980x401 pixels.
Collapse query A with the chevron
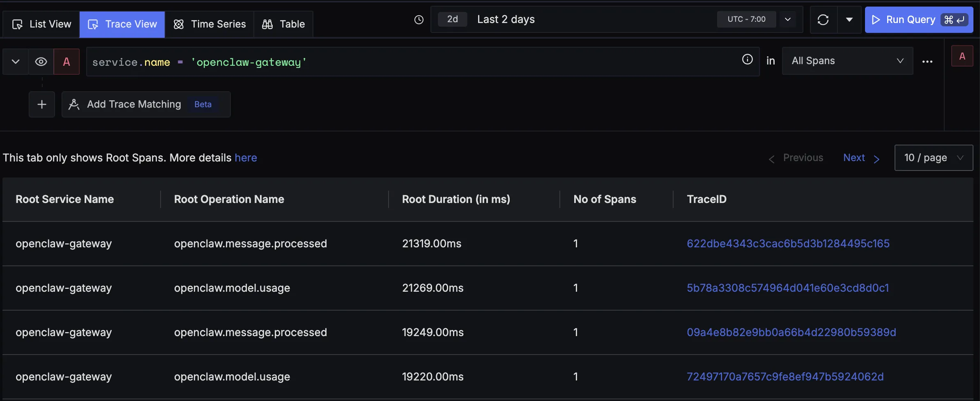click(16, 62)
